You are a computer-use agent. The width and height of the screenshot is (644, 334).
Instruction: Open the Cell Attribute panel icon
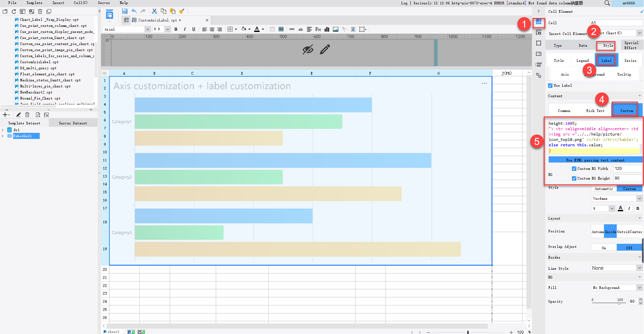[538, 32]
